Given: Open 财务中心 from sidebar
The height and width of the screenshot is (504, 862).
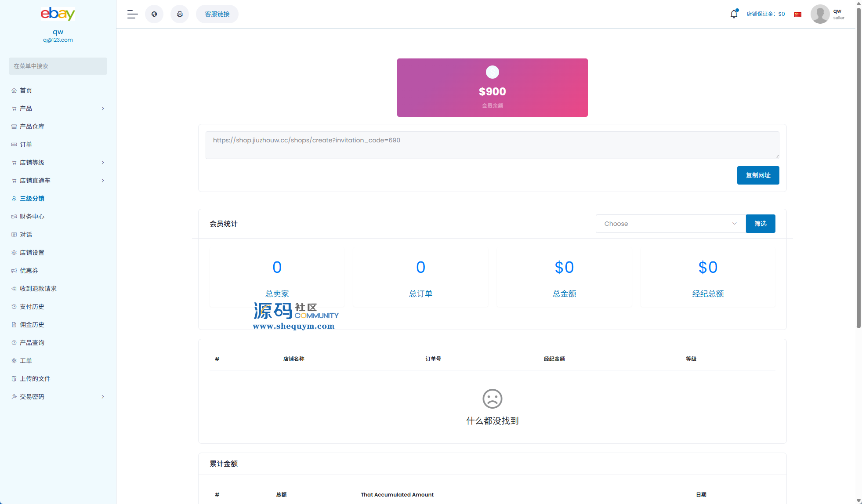Looking at the screenshot, I should coord(32,217).
